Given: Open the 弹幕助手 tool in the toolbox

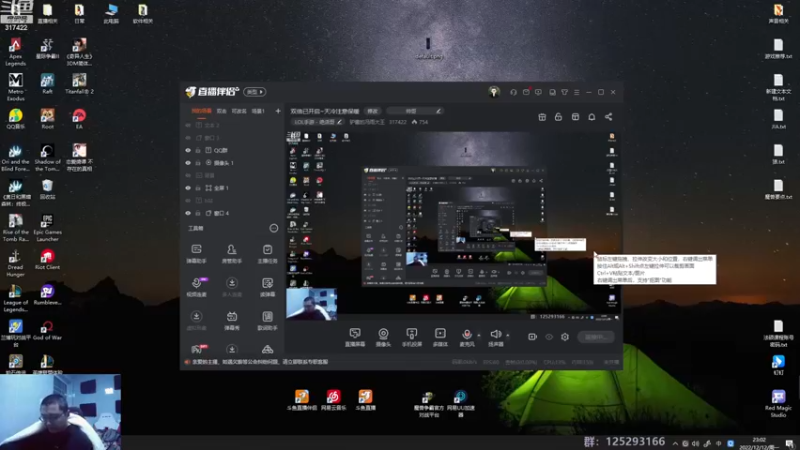Looking at the screenshot, I should coord(196,254).
